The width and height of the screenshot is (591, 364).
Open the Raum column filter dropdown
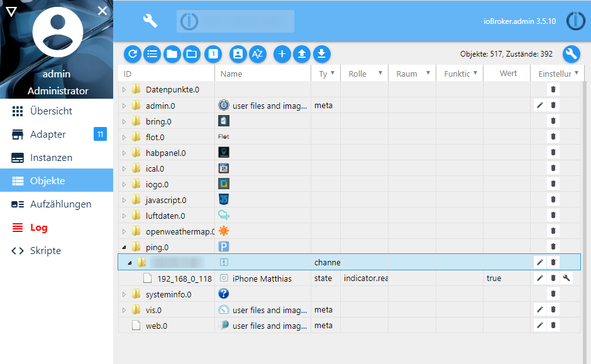pyautogui.click(x=428, y=74)
